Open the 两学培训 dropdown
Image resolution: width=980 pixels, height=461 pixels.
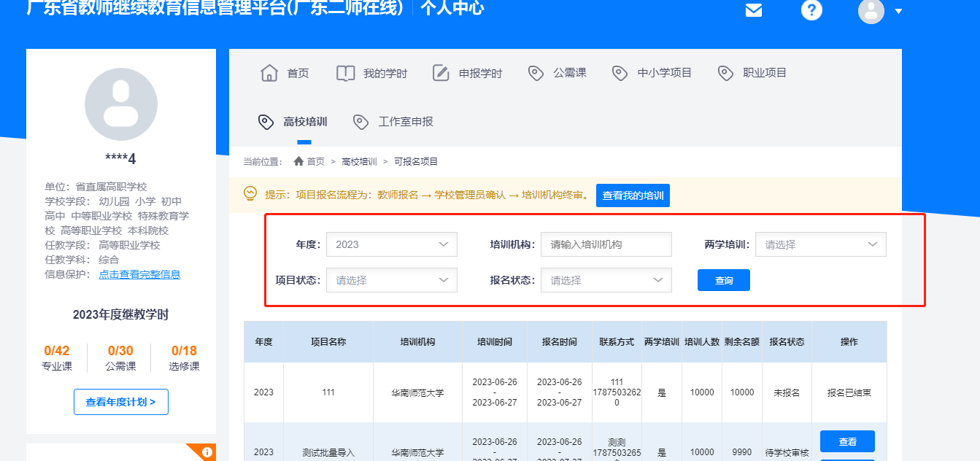(820, 244)
